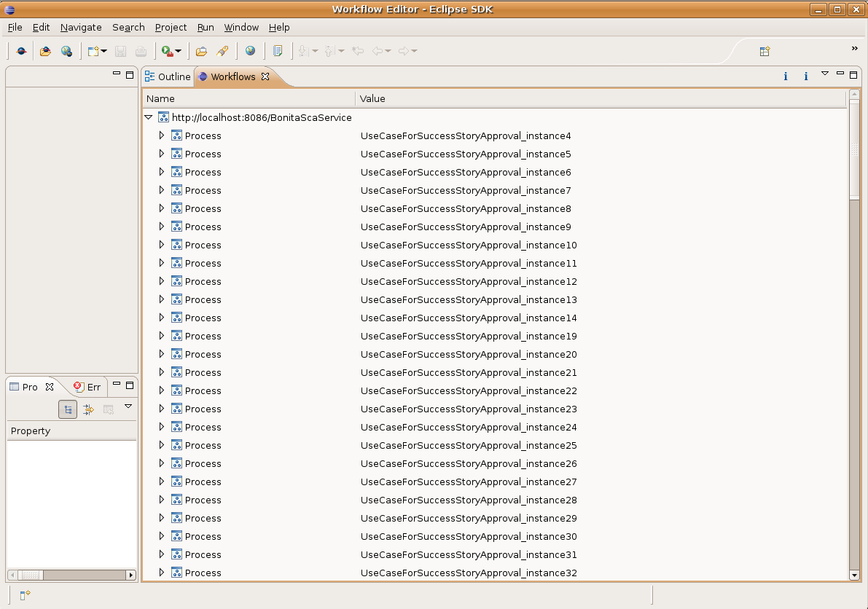Image resolution: width=868 pixels, height=609 pixels.
Task: Click the Next Annotation down-arrow icon
Action: click(302, 51)
